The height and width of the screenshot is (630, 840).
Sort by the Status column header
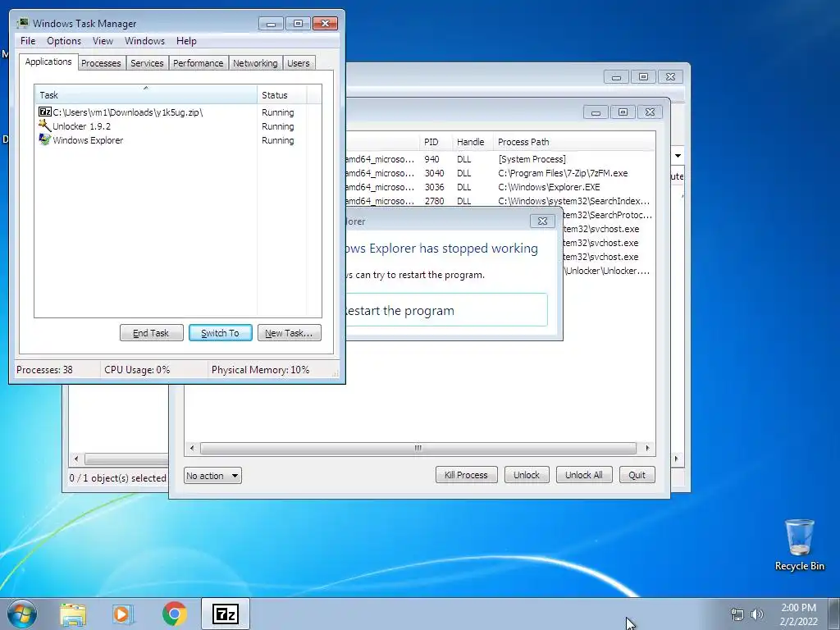(x=282, y=95)
